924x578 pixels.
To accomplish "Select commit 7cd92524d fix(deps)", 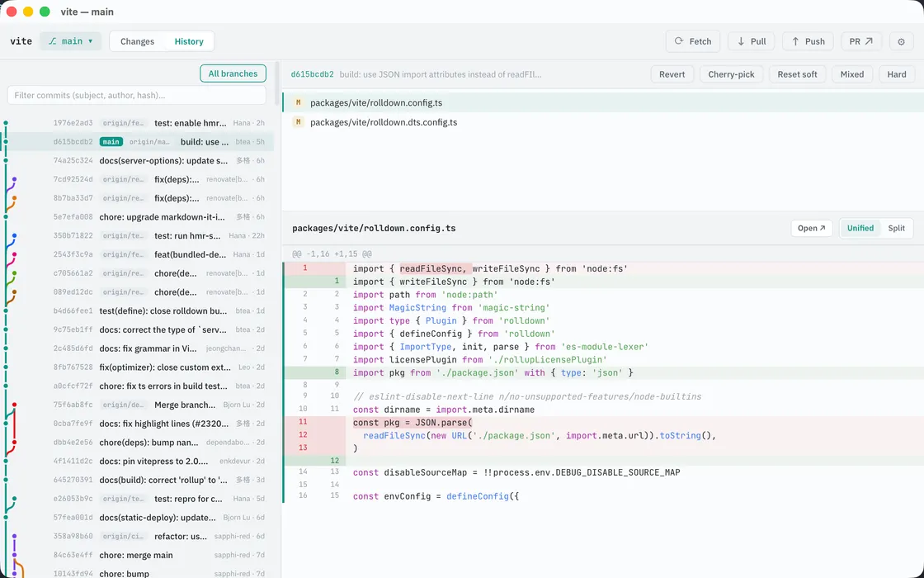I will pyautogui.click(x=137, y=179).
